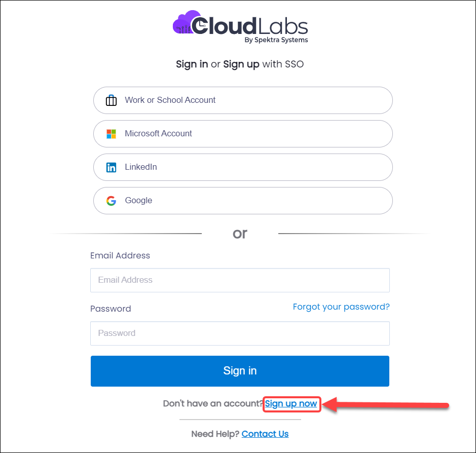The width and height of the screenshot is (476, 453).
Task: Choose the Microsoft Account sign-in option
Action: click(243, 134)
